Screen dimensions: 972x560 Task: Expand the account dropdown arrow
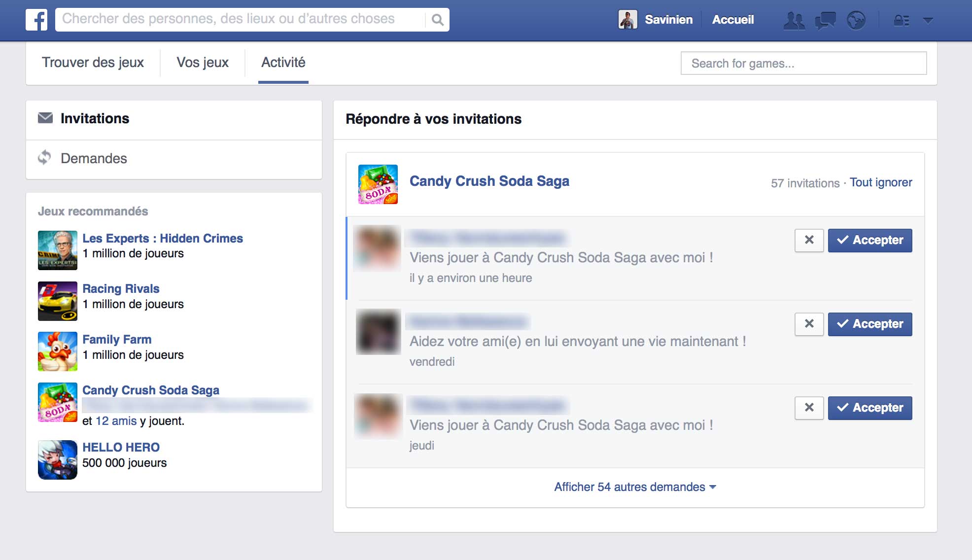click(x=928, y=20)
